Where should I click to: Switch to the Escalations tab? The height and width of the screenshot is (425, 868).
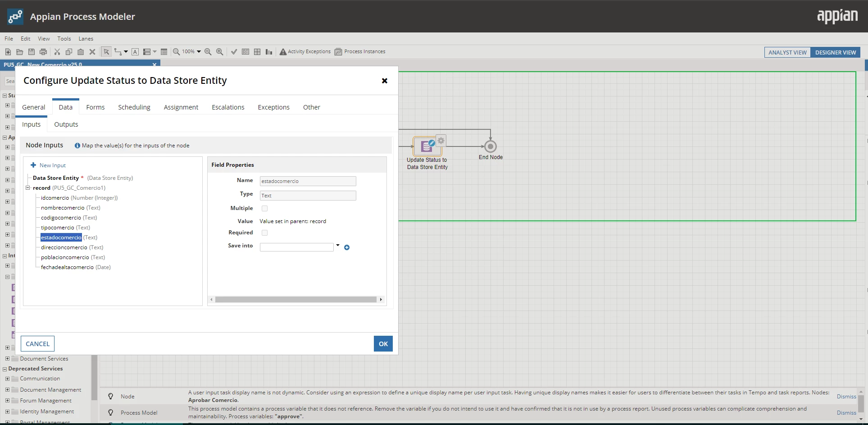228,107
